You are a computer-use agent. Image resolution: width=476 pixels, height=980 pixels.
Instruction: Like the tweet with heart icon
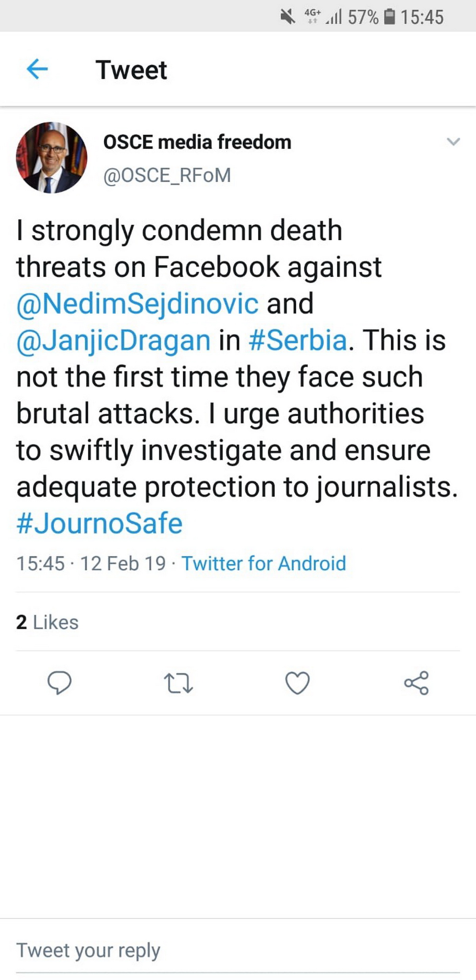tap(297, 683)
